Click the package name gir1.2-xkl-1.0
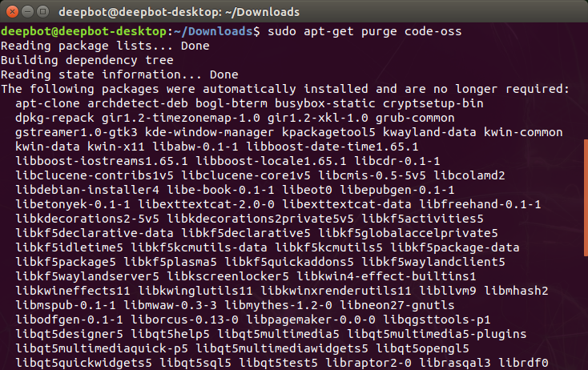Image resolution: width=588 pixels, height=370 pixels. tap(317, 118)
